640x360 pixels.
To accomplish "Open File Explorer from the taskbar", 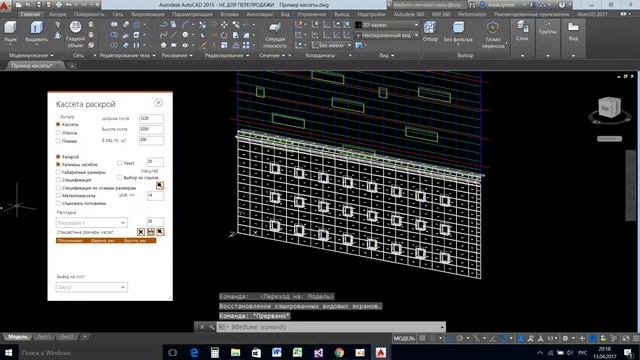I will [x=236, y=352].
